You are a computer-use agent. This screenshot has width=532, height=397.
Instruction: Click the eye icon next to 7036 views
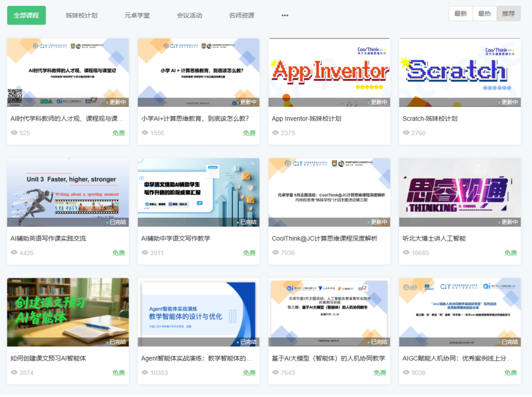[275, 253]
